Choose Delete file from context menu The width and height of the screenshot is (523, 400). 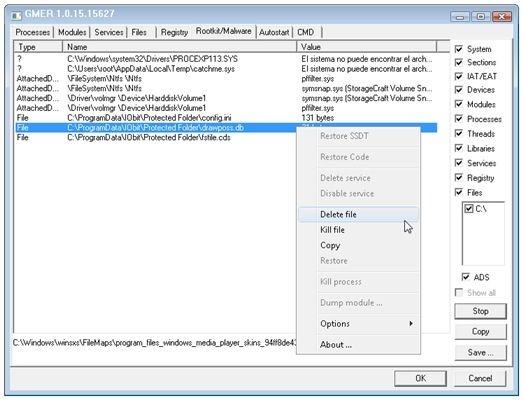358,214
